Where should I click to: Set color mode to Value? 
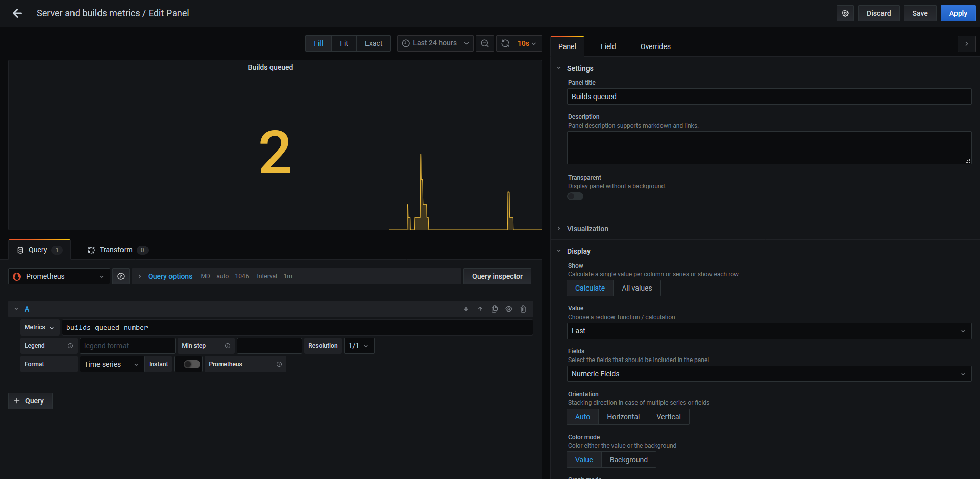point(584,460)
